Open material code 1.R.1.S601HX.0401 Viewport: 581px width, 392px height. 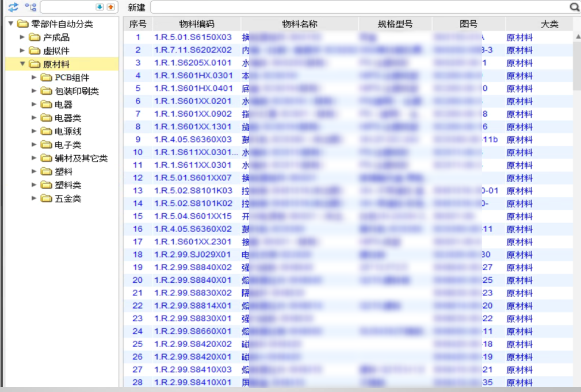193,88
